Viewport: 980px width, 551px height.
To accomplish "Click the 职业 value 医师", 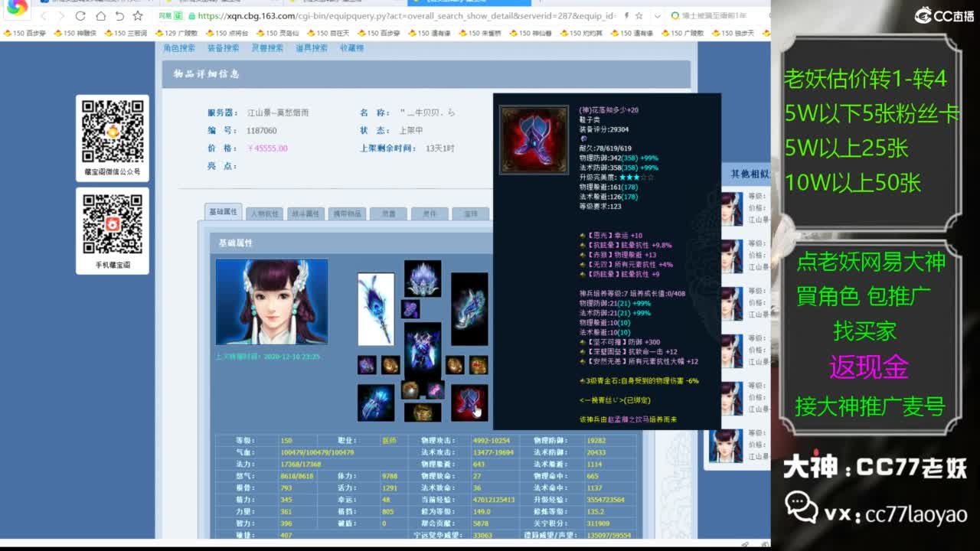I will tap(389, 441).
